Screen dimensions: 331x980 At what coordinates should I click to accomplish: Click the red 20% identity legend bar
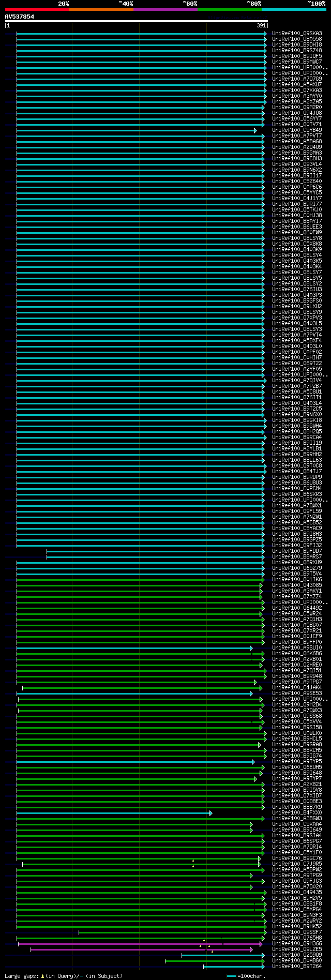[x=37, y=9]
